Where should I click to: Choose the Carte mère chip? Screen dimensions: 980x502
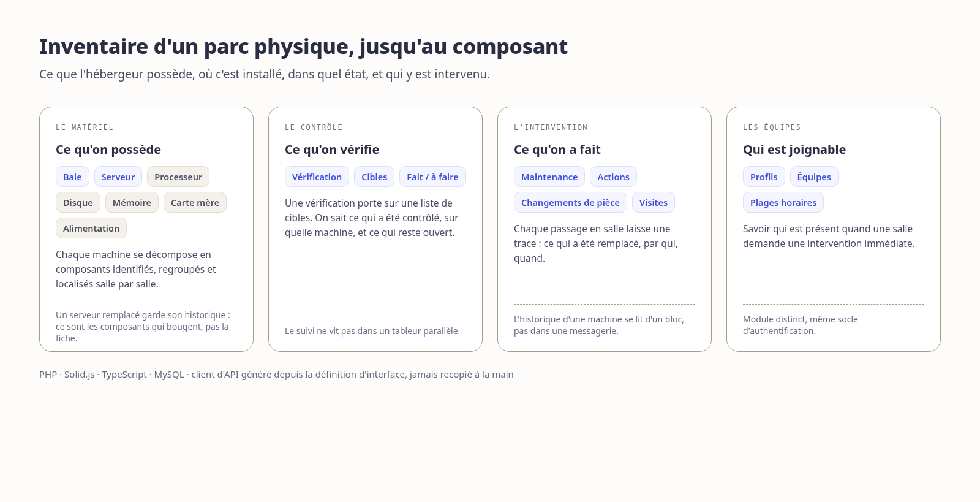point(195,202)
